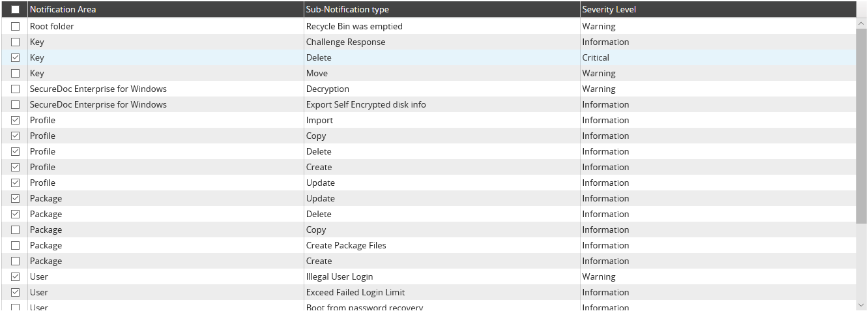Click the 'Move' sub-notification cell
Screen dimensions: 868x311
(x=442, y=74)
